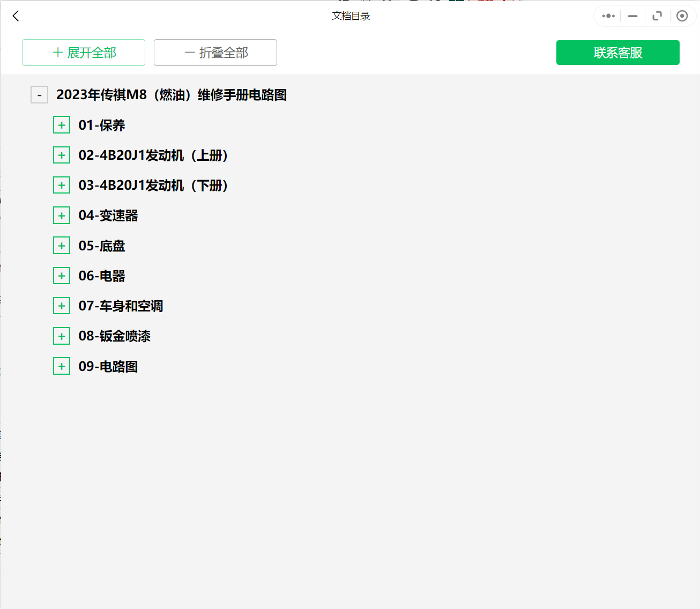Open the more options (•••) menu

(x=607, y=16)
